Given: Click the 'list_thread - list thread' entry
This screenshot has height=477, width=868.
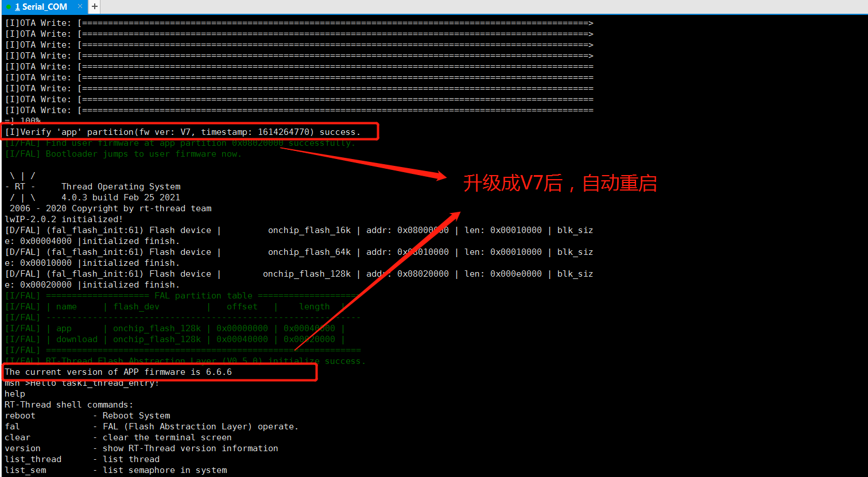Looking at the screenshot, I should point(82,459).
